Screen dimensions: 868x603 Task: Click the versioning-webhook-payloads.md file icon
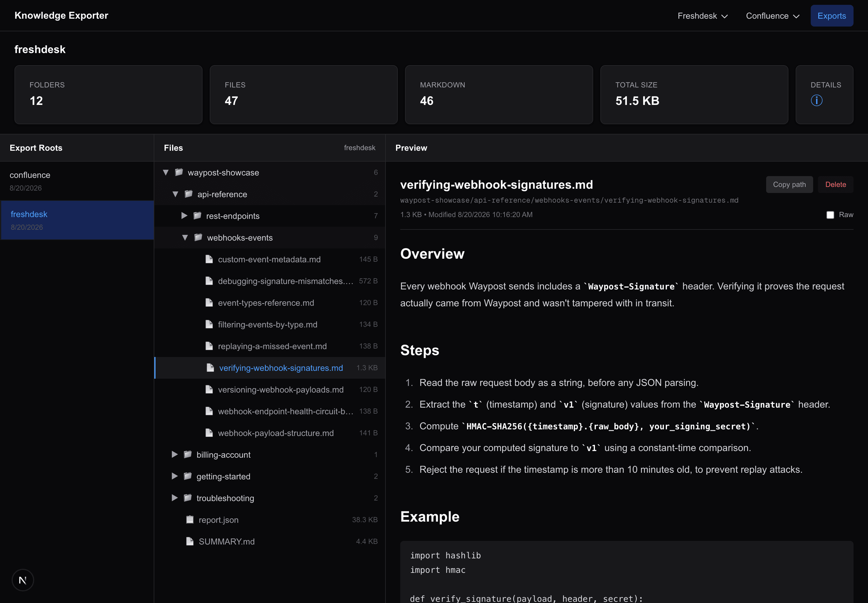pos(209,390)
